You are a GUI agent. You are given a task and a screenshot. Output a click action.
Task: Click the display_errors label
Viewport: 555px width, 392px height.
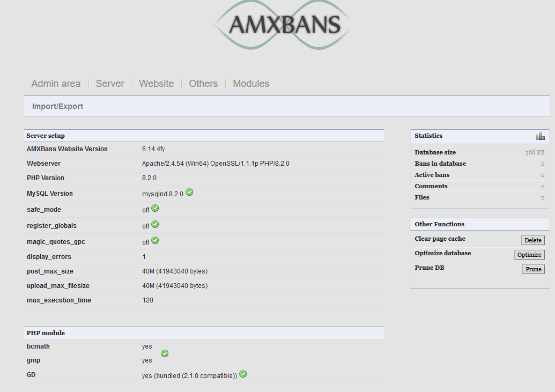[49, 257]
